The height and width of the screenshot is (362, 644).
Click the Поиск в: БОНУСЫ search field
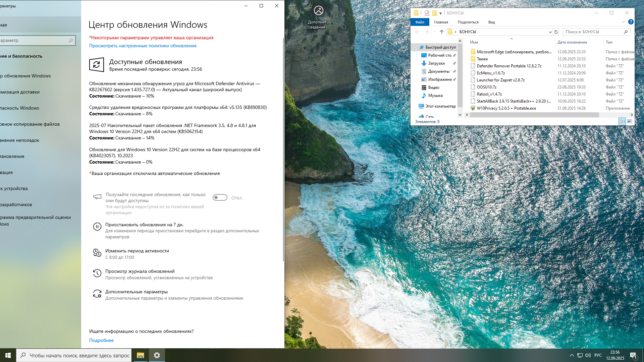coord(596,32)
